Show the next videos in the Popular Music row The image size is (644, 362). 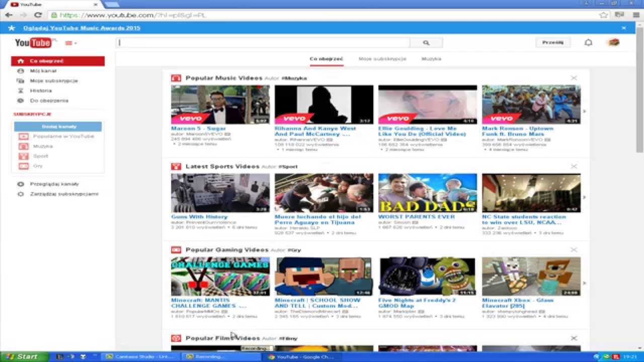pyautogui.click(x=584, y=111)
